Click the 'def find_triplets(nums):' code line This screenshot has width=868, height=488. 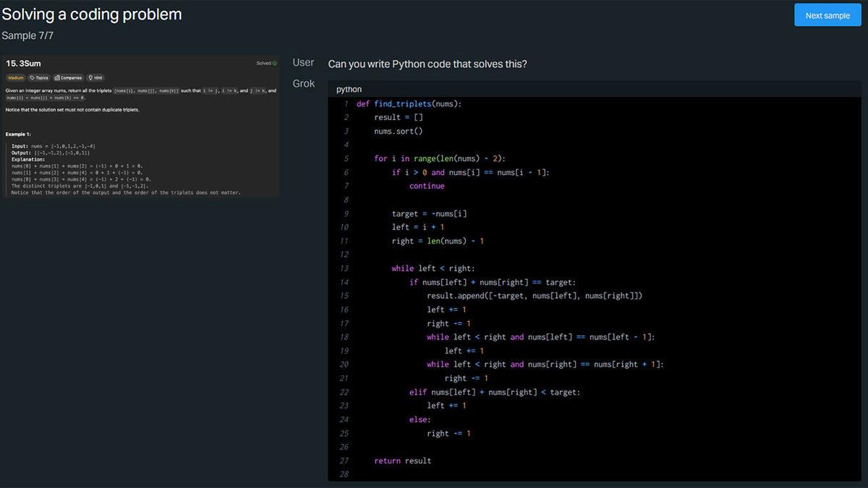click(x=409, y=103)
